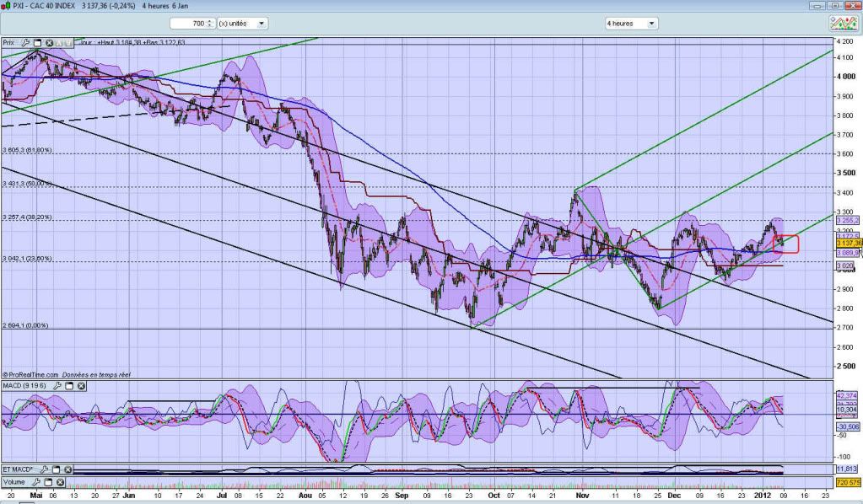Maximize the MACD indicator panel

(70, 386)
